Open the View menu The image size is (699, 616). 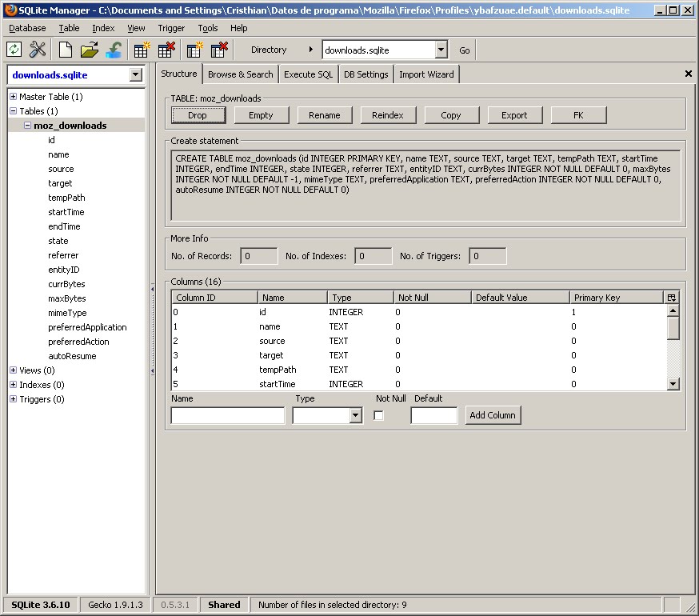136,28
